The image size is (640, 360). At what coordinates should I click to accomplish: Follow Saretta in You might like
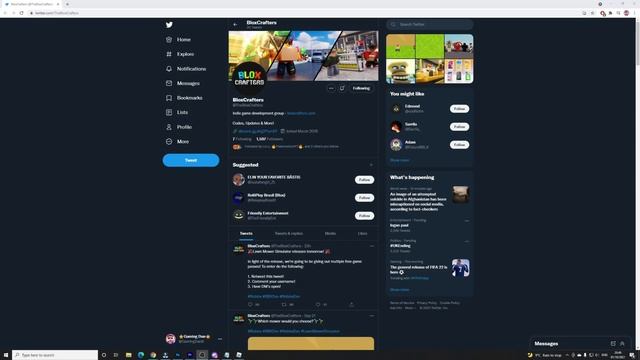coord(459,127)
